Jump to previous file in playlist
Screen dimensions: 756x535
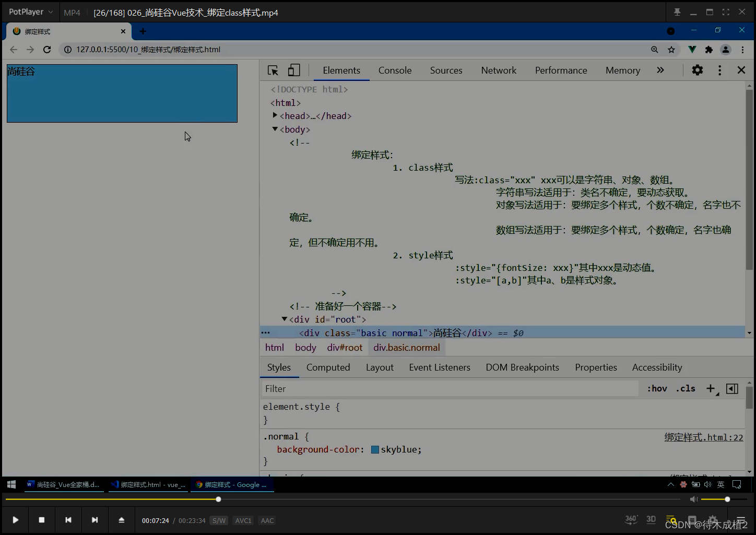pyautogui.click(x=68, y=520)
